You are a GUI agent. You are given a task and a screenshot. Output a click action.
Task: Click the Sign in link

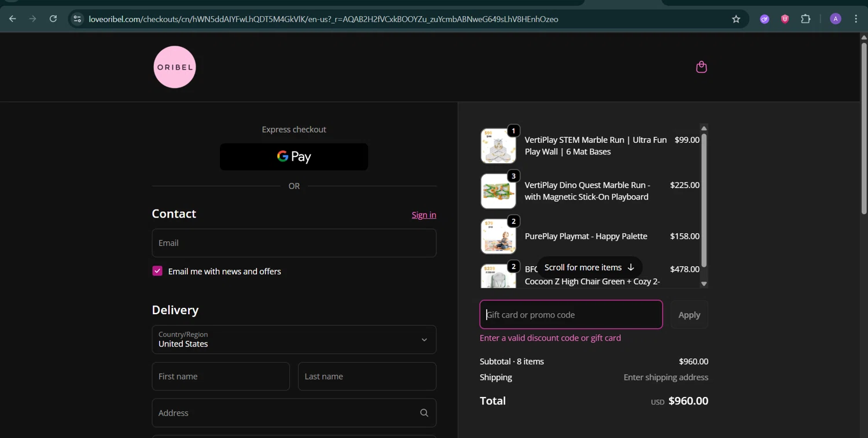[424, 215]
